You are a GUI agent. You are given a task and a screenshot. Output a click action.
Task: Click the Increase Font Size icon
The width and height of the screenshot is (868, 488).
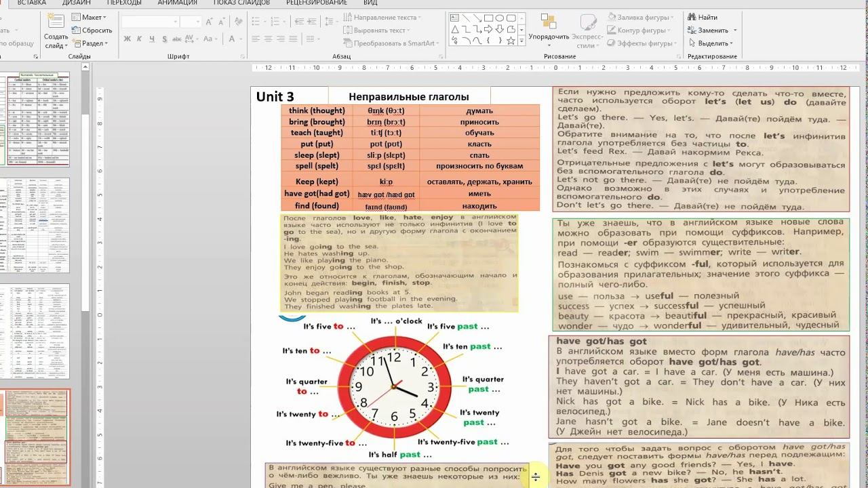tap(209, 22)
